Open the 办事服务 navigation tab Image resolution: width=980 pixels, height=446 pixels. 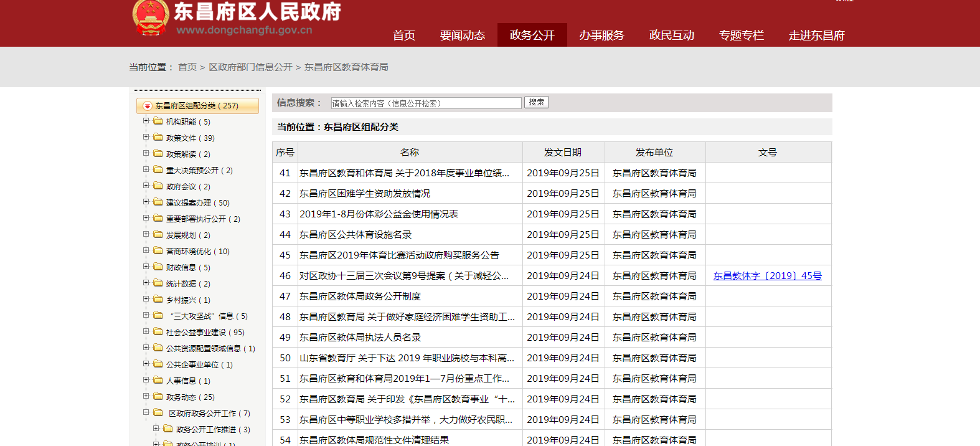point(601,36)
